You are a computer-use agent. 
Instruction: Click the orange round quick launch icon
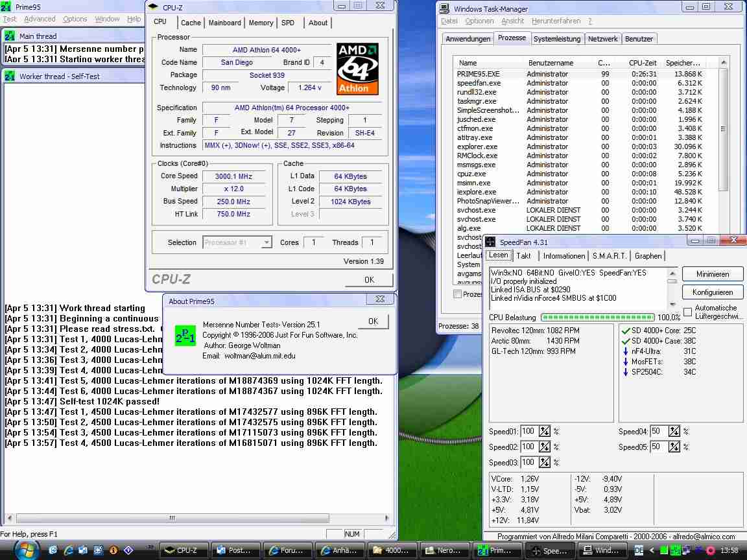(113, 550)
